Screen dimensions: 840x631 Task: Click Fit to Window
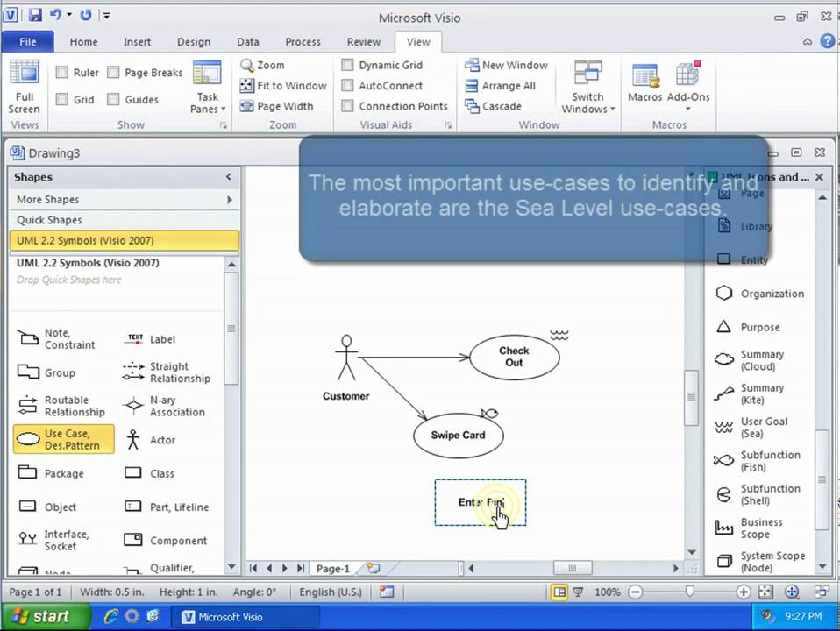coord(283,86)
